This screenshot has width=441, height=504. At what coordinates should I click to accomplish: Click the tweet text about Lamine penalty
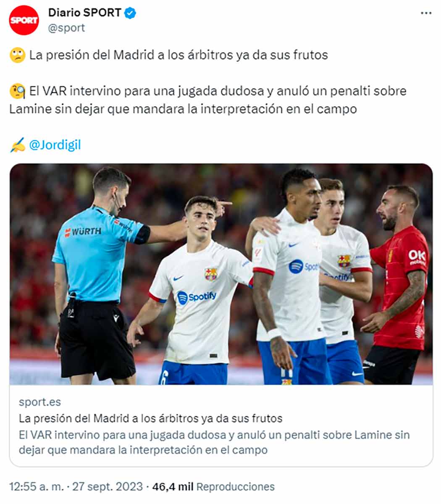(x=208, y=100)
